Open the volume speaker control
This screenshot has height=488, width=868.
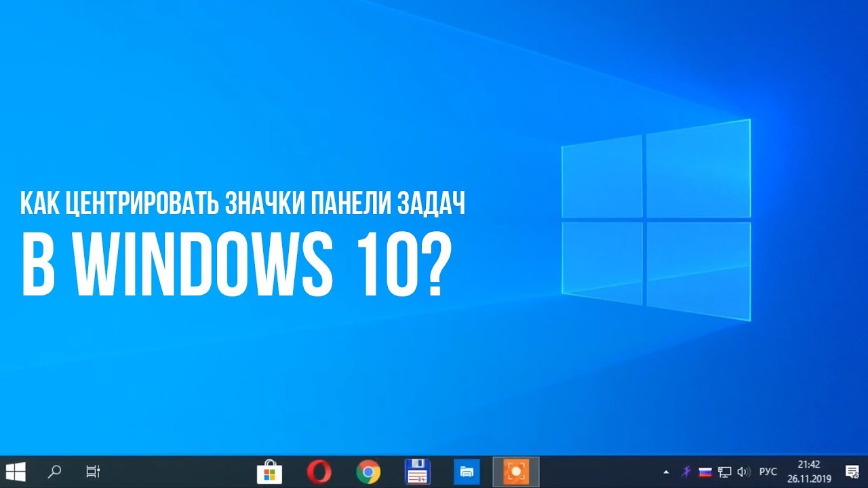pyautogui.click(x=743, y=472)
